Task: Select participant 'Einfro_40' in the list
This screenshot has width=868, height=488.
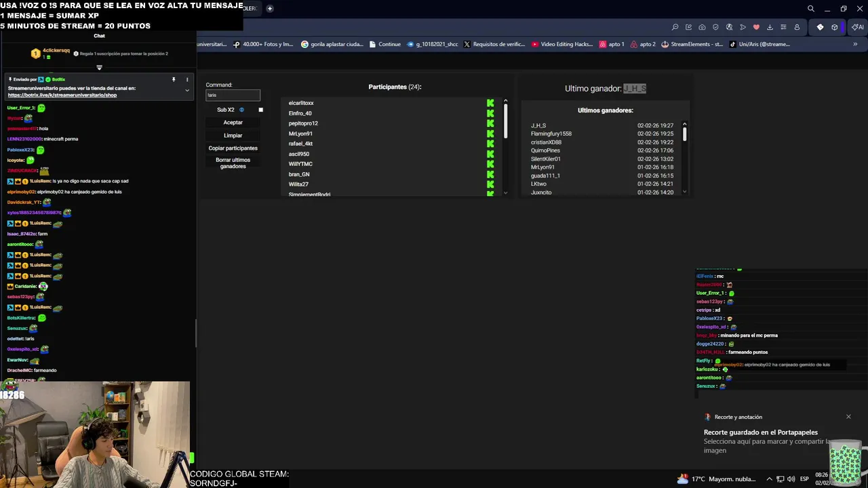Action: click(300, 113)
